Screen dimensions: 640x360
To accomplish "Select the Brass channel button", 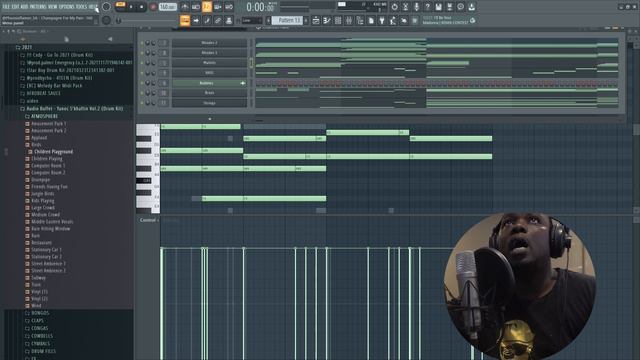I will (x=209, y=93).
